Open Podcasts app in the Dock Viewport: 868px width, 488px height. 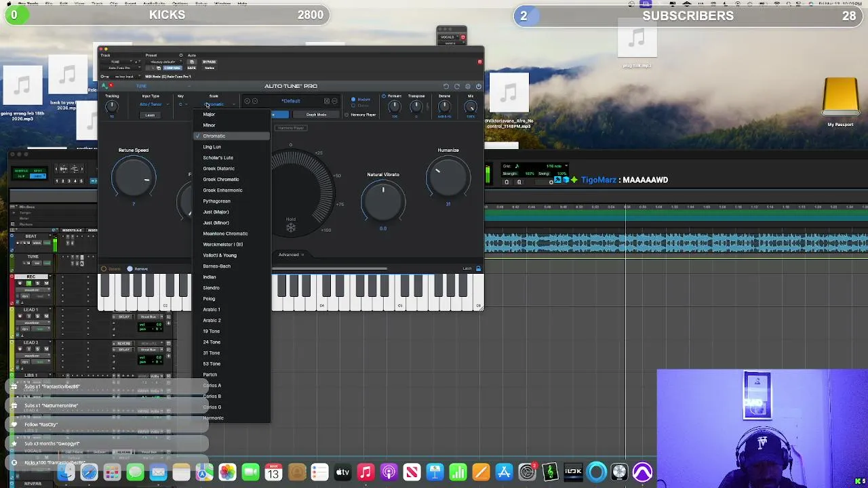(x=389, y=472)
